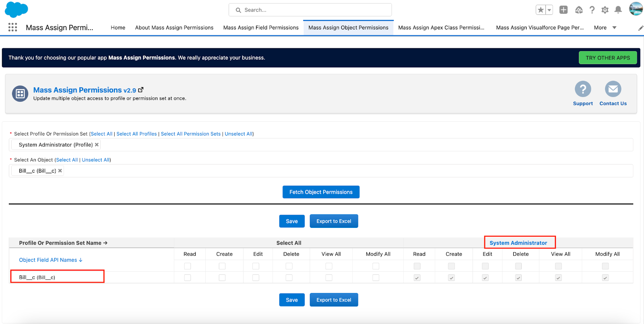This screenshot has width=644, height=324.
Task: Open user profile avatar
Action: [636, 9]
